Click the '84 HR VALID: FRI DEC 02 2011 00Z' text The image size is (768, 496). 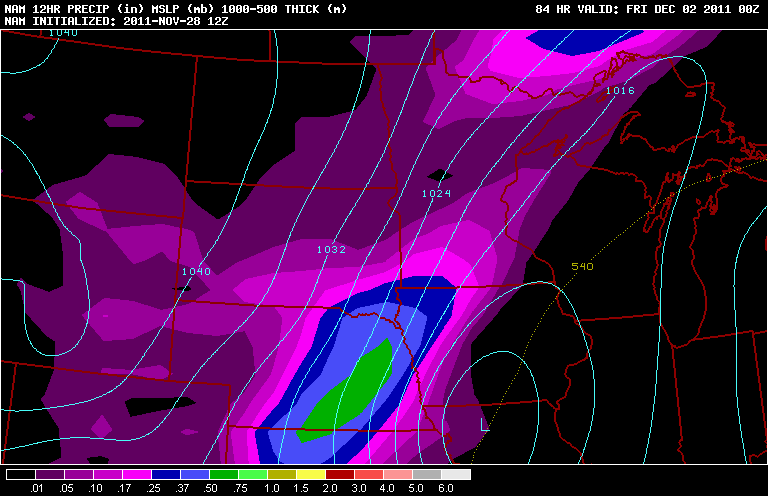647,9
